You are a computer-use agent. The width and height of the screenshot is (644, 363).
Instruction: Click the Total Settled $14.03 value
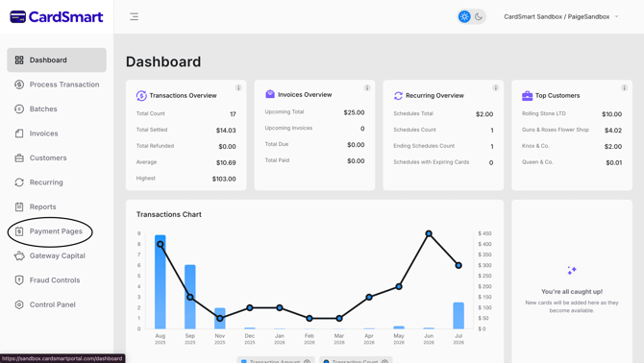click(x=226, y=131)
